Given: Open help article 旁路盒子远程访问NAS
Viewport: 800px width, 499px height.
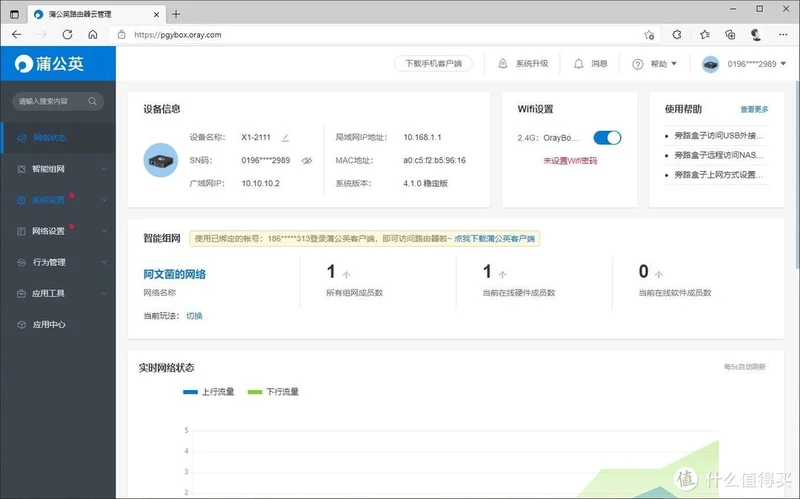Looking at the screenshot, I should [718, 155].
